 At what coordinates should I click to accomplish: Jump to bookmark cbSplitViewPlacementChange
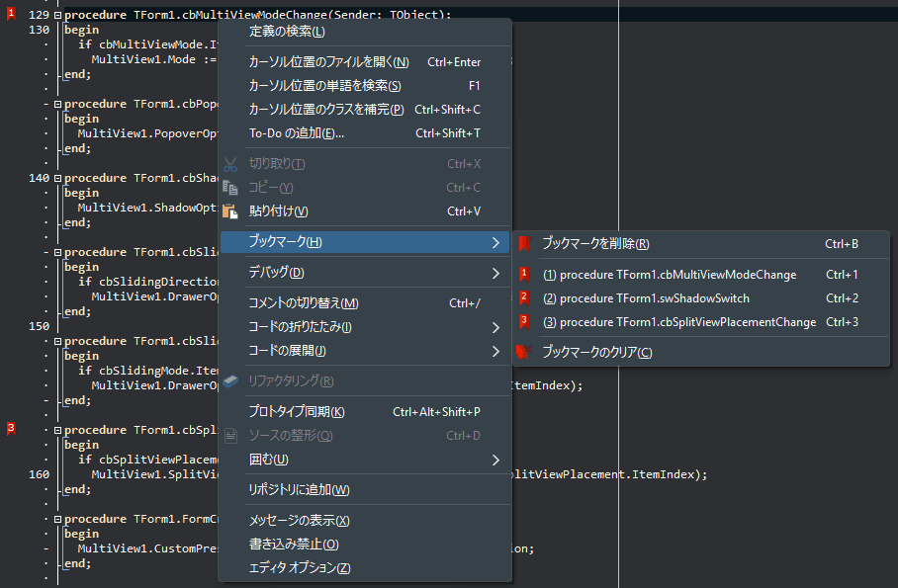coord(701,322)
